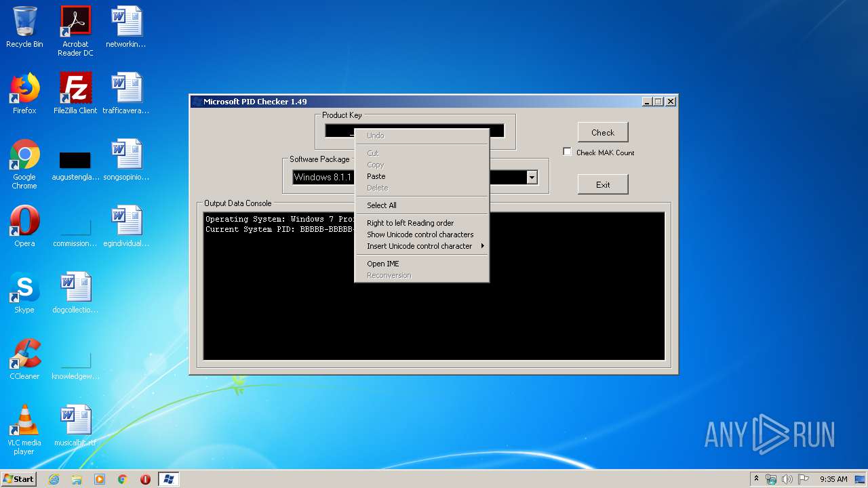Open Internet Explorer in taskbar
868x488 pixels.
[x=54, y=479]
